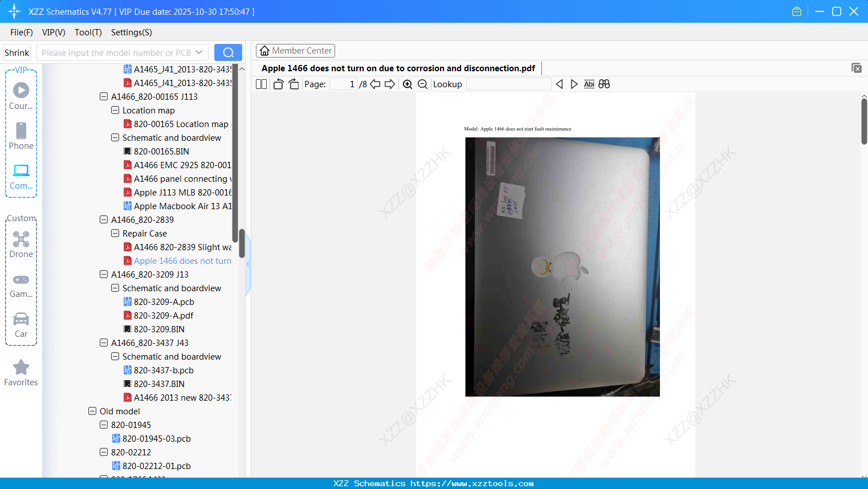This screenshot has width=868, height=489.
Task: Select the Car category icon
Action: 21,325
